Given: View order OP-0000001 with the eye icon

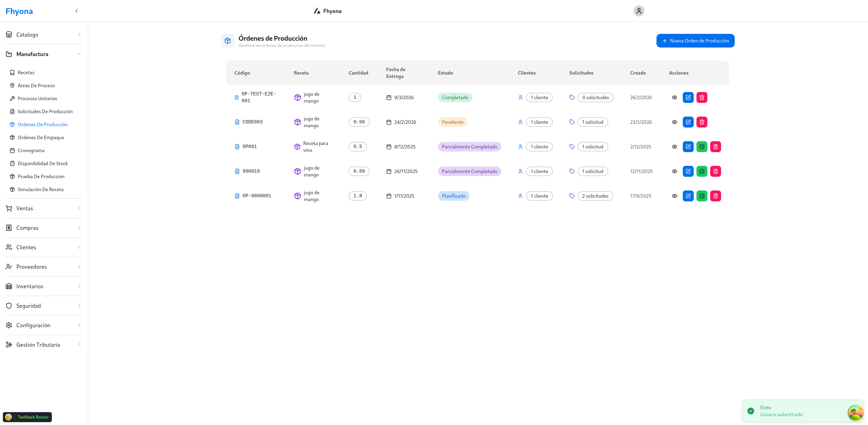Looking at the screenshot, I should (x=674, y=196).
